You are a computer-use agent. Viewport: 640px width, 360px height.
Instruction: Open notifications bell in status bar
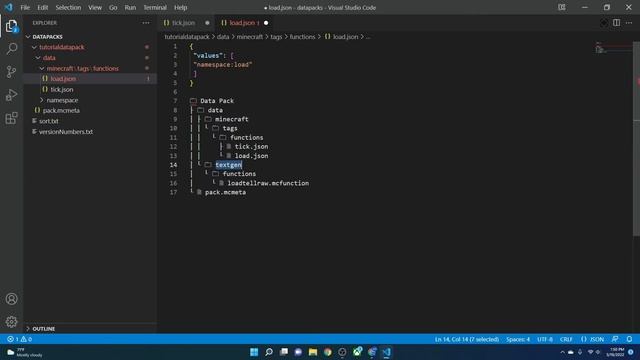629,339
